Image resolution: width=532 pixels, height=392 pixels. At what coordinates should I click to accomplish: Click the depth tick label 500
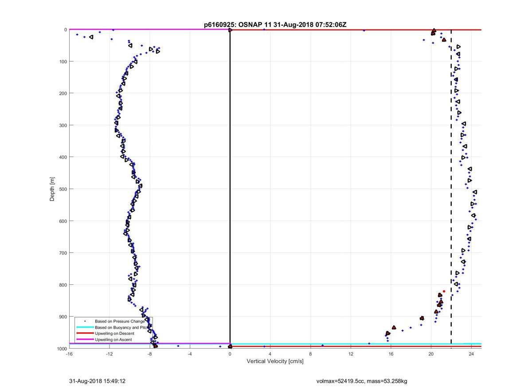pos(63,189)
